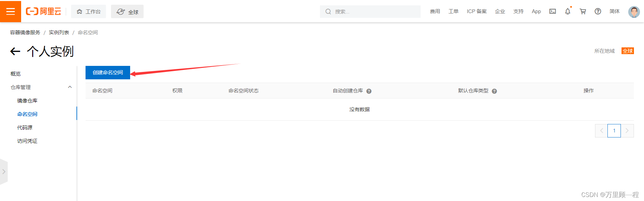Go to 容器镜像服务 breadcrumb
This screenshot has width=644, height=201.
pyautogui.click(x=25, y=33)
